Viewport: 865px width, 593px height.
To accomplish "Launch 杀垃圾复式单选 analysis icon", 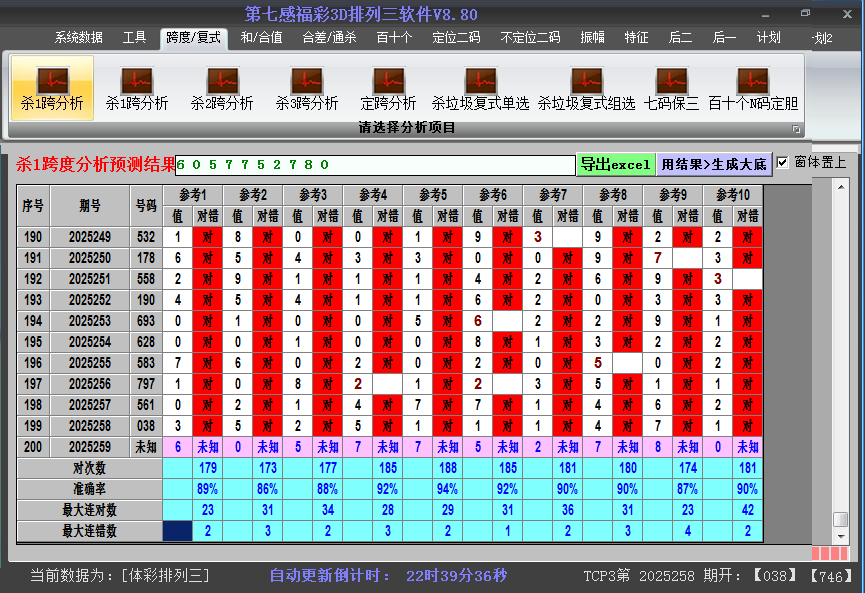I will point(480,88).
